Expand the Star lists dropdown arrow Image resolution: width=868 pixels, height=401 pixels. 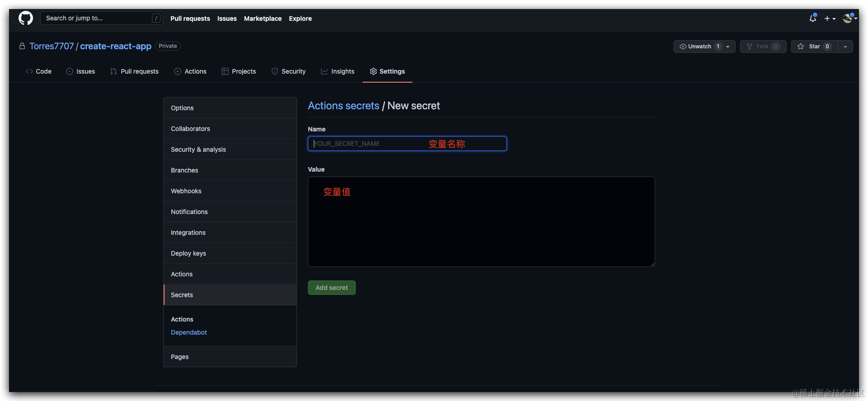(x=845, y=47)
